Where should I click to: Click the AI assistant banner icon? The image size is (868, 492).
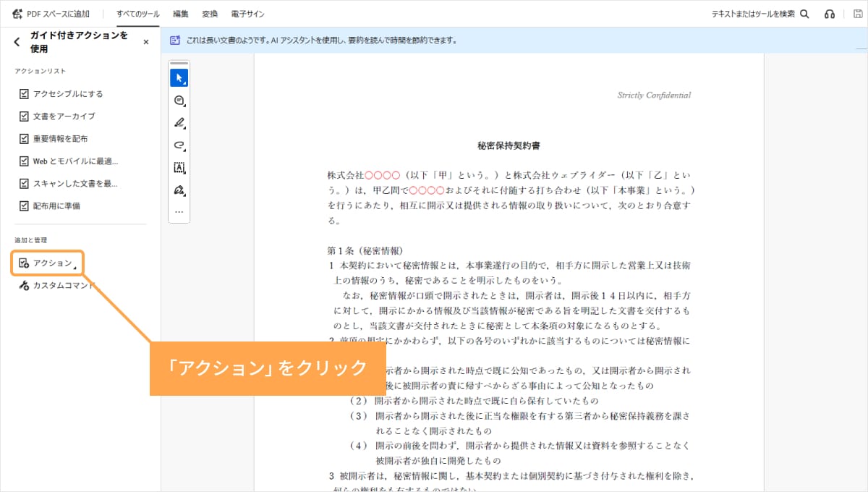tap(175, 41)
